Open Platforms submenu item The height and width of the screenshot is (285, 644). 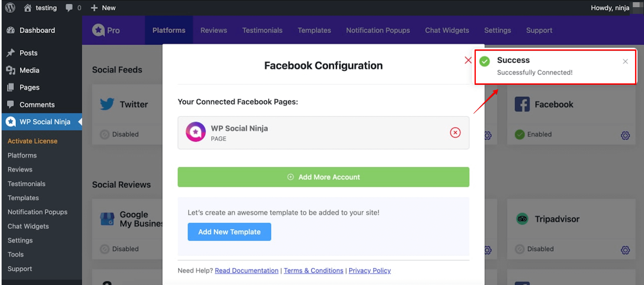(22, 155)
